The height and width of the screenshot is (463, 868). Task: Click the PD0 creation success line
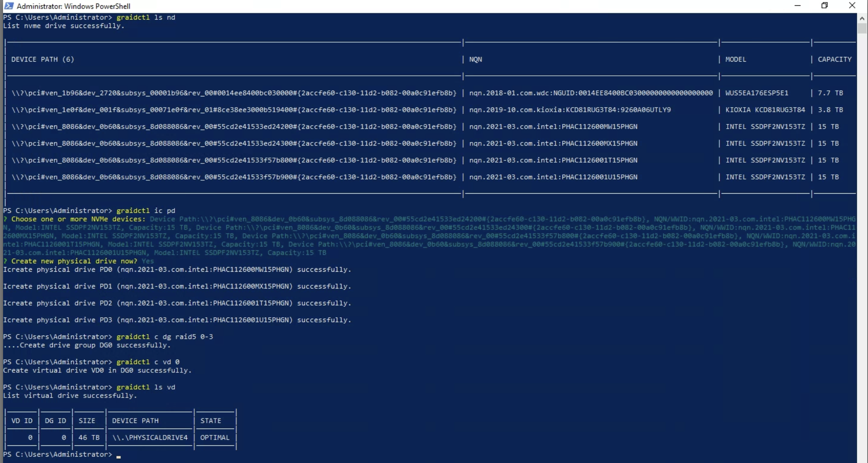click(177, 269)
